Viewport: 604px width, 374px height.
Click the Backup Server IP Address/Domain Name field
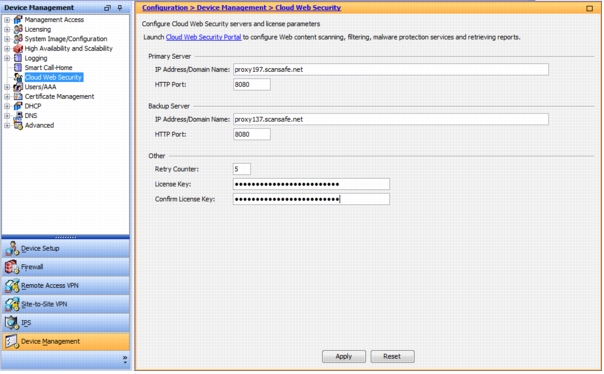pos(391,119)
